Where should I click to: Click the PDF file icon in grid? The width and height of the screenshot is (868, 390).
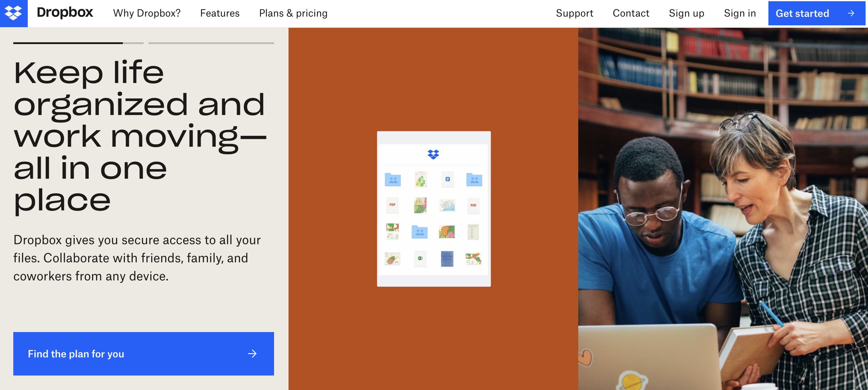392,206
